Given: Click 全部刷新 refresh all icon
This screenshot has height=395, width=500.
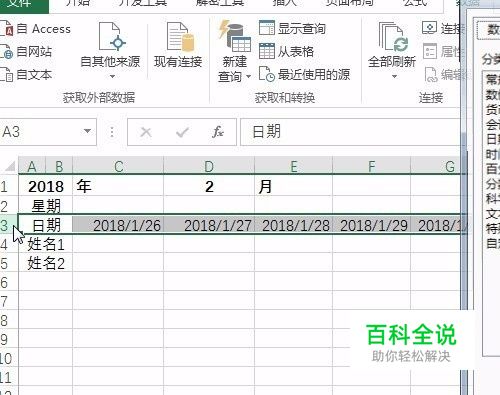Looking at the screenshot, I should click(x=392, y=37).
